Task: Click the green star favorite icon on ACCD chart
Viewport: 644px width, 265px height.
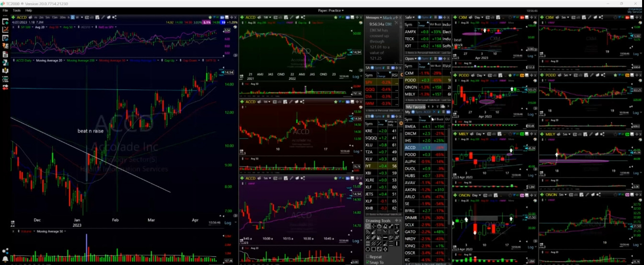Action: pos(210,18)
